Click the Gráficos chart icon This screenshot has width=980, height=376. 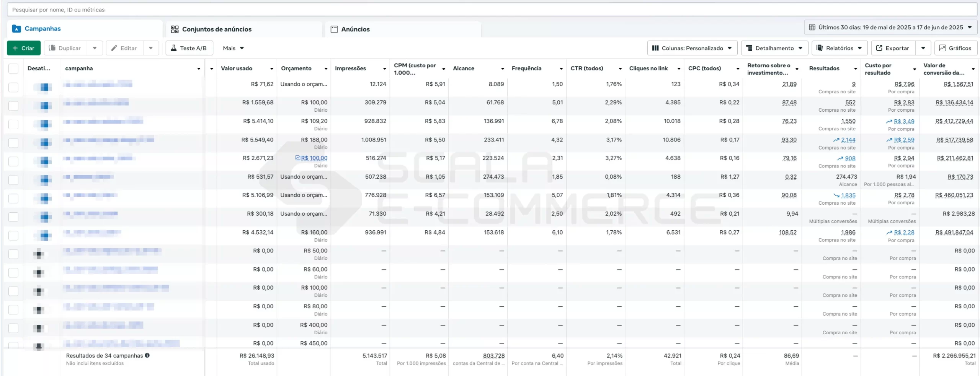[942, 48]
